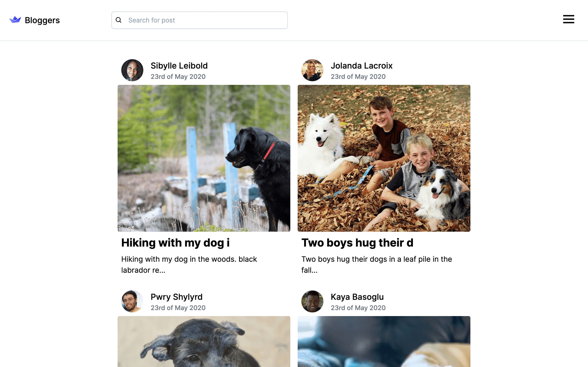Open the Bloggers home link
The height and width of the screenshot is (367, 588).
(x=42, y=20)
